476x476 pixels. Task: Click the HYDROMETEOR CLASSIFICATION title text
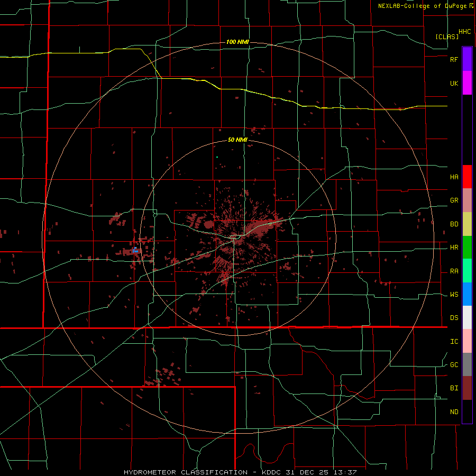(186, 472)
